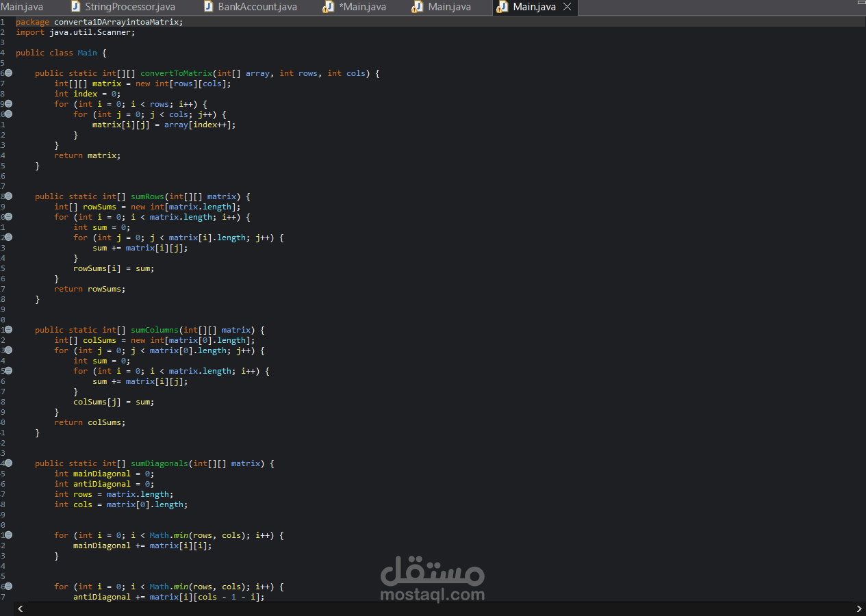Switch to the BankAccount.java tab
The width and height of the screenshot is (866, 616).
pyautogui.click(x=257, y=7)
